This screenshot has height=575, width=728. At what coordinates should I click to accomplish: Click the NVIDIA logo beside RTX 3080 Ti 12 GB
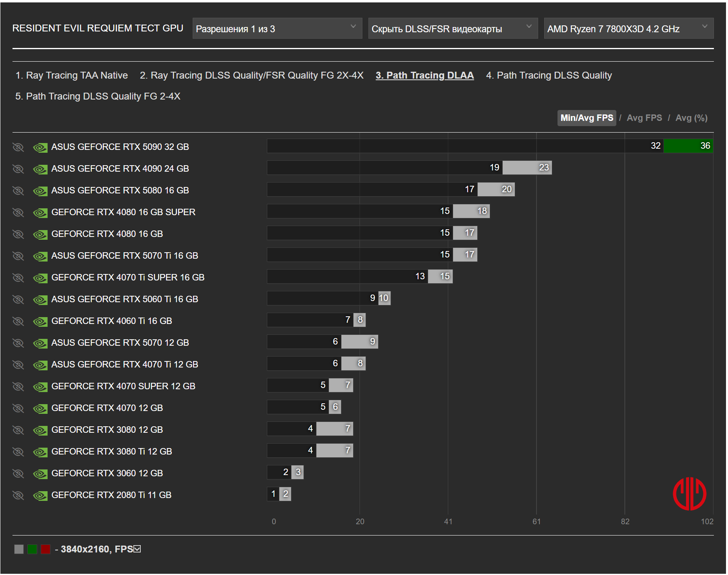click(40, 452)
